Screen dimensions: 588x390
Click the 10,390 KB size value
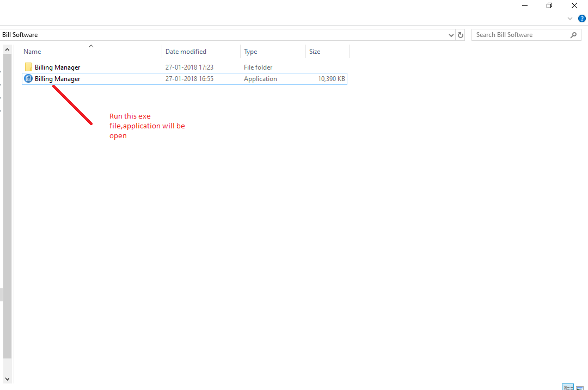(332, 79)
